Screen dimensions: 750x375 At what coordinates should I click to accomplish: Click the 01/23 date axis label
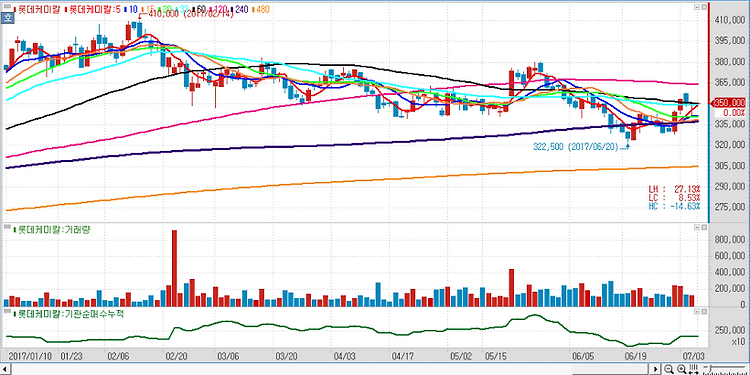point(71,356)
